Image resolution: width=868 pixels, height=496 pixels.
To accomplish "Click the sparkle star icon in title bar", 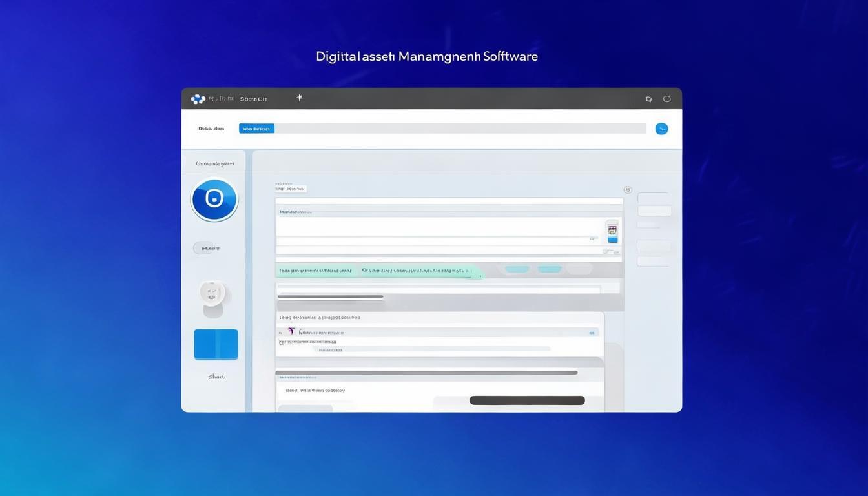I will click(x=299, y=98).
